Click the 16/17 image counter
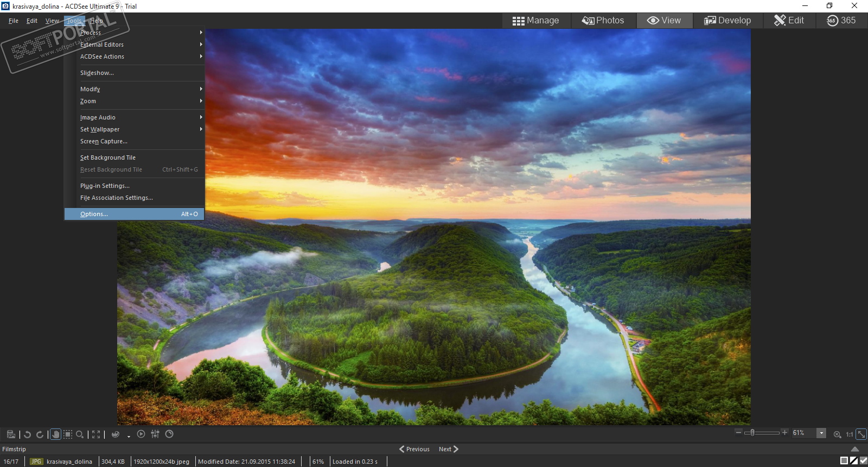The width and height of the screenshot is (868, 467). tap(11, 462)
